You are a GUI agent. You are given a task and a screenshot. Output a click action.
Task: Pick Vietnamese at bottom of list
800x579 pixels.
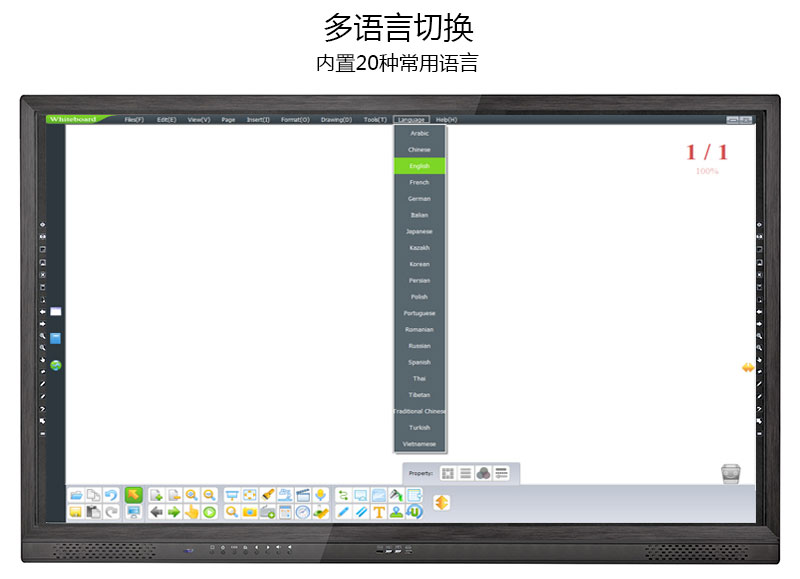tap(419, 444)
